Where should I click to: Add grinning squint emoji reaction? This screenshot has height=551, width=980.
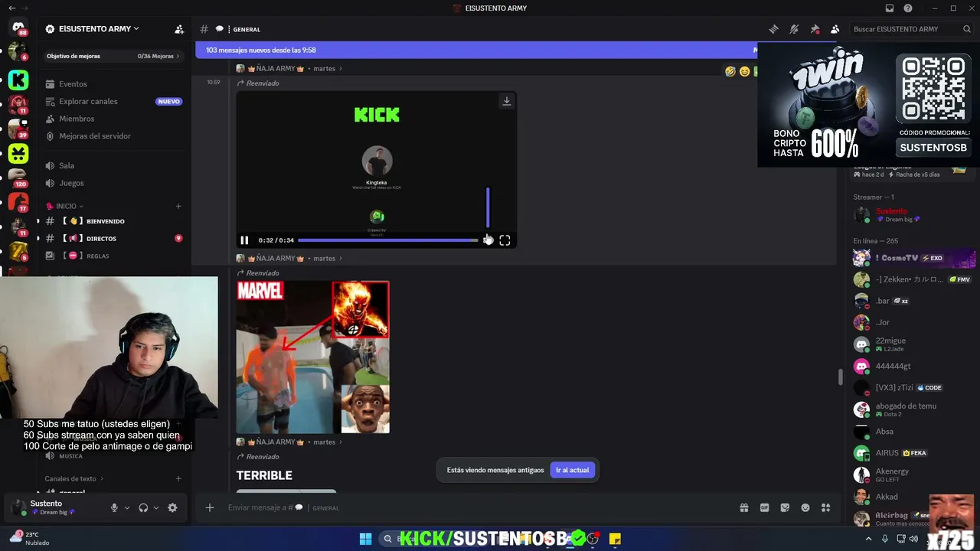point(744,71)
